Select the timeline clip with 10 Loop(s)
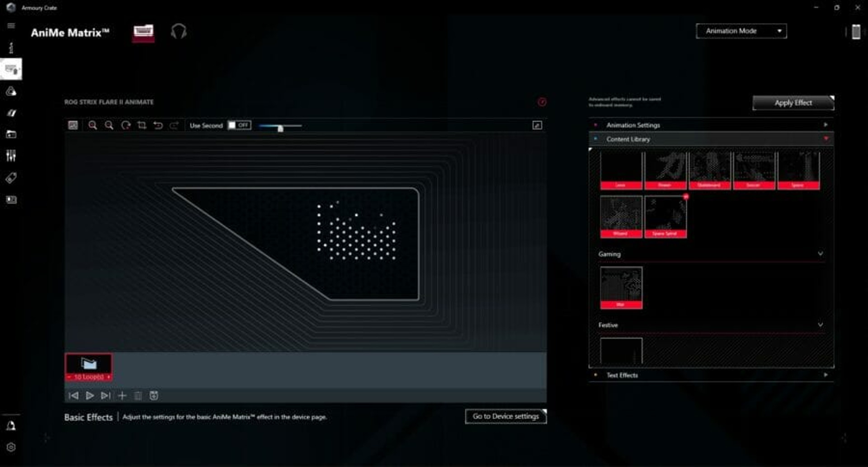The image size is (868, 467). click(x=89, y=367)
